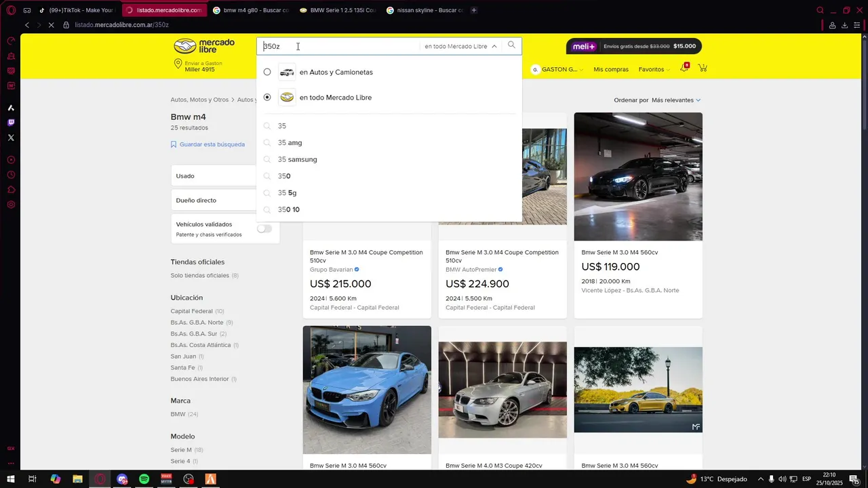Open extensions cube icon in sidebar

(x=11, y=190)
